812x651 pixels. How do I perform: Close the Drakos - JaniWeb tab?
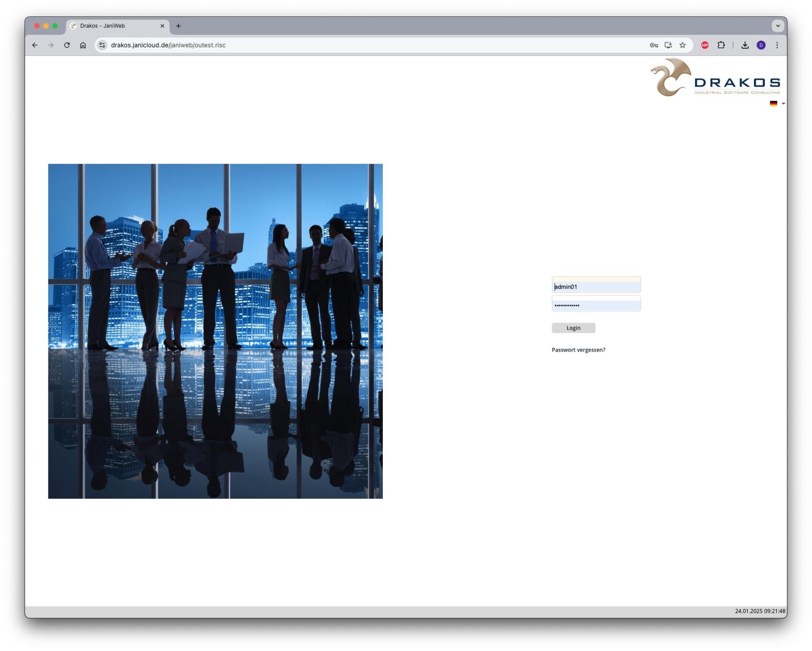coord(162,26)
